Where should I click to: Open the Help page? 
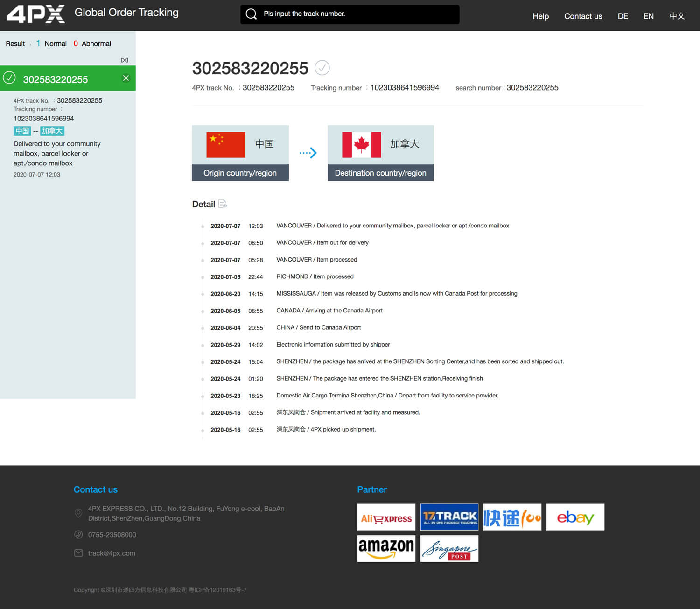click(540, 16)
